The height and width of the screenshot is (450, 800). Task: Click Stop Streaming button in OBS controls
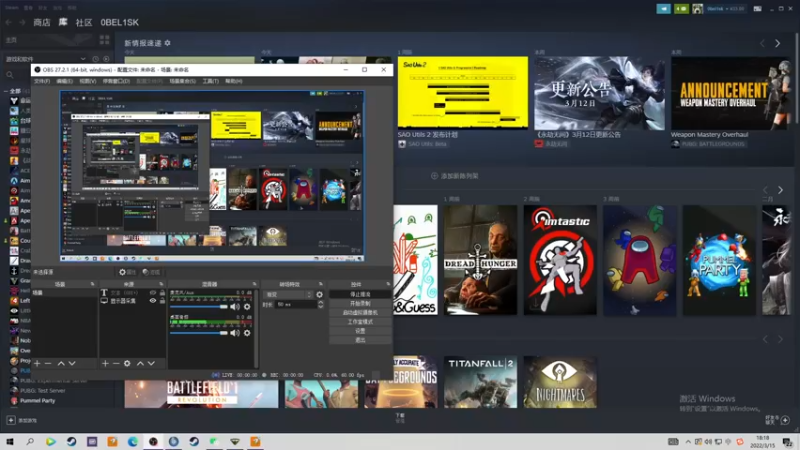(360, 294)
